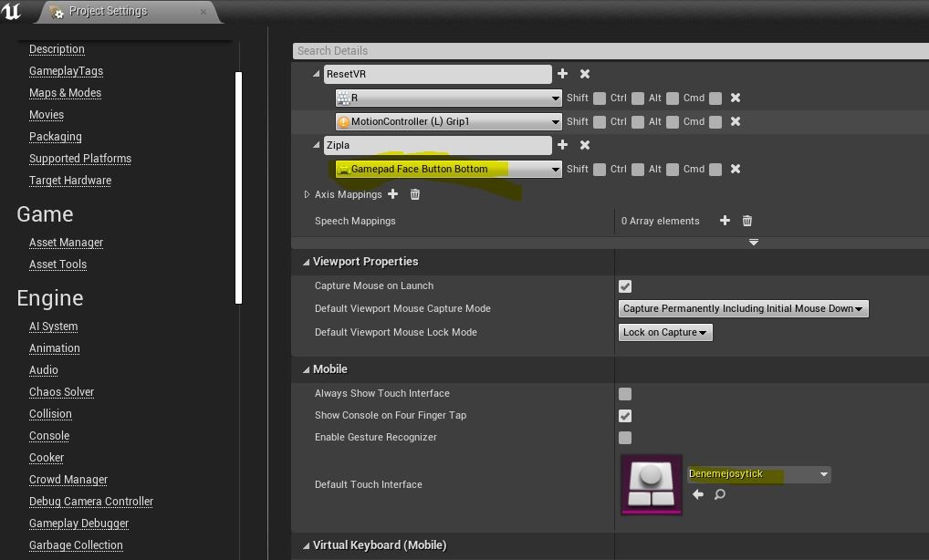Click the Search Details field
This screenshot has width=929, height=560.
pyautogui.click(x=611, y=51)
